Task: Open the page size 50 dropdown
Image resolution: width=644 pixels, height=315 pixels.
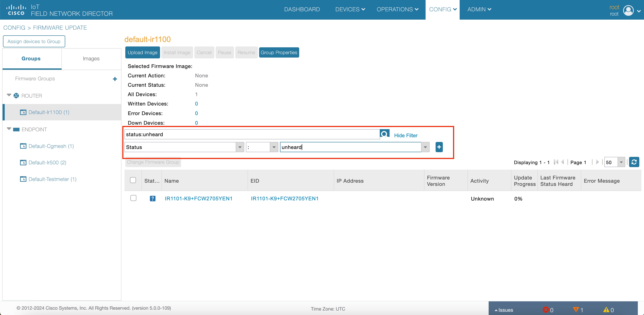Action: pyautogui.click(x=621, y=162)
